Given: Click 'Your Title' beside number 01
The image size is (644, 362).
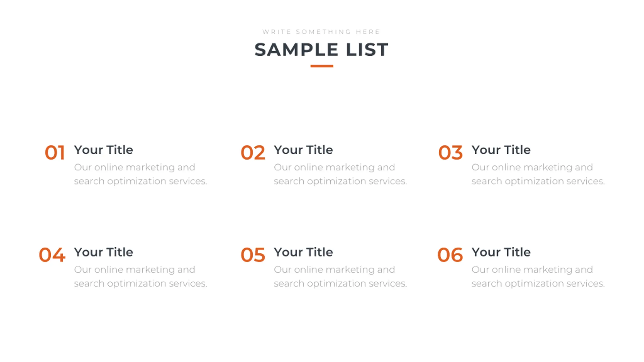Looking at the screenshot, I should pos(103,150).
